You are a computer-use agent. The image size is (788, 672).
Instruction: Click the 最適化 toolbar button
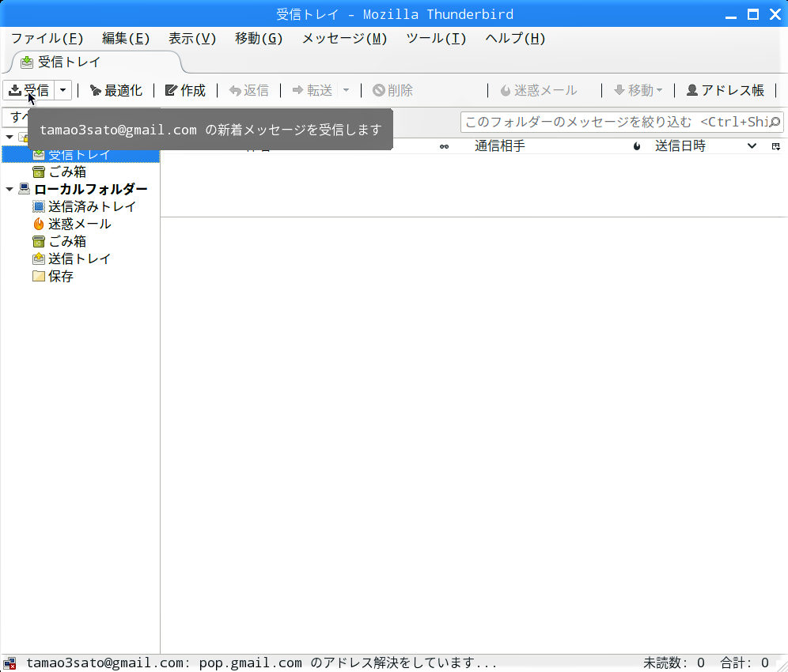[116, 90]
